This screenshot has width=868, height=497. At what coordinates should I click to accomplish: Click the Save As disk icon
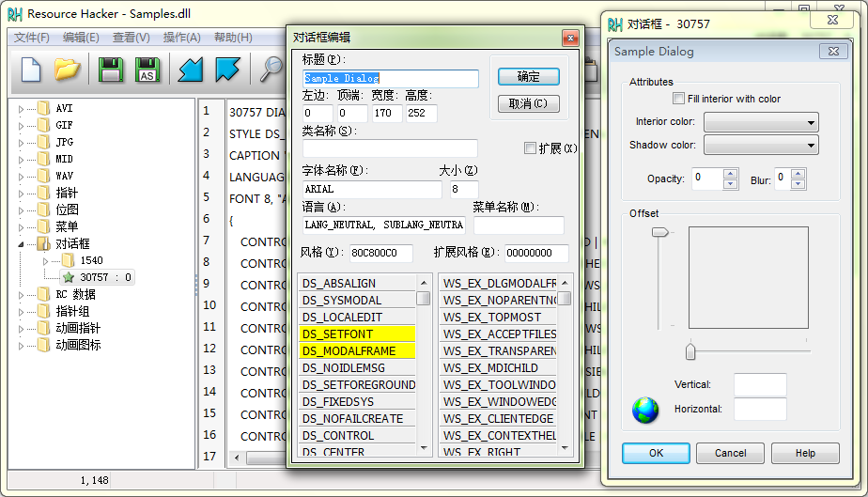(x=147, y=69)
